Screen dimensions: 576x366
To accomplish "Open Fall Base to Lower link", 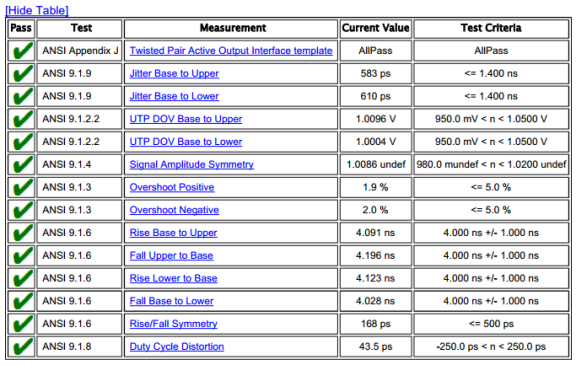I will click(x=172, y=301).
